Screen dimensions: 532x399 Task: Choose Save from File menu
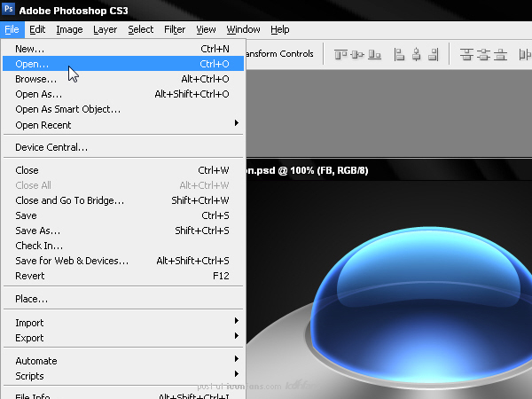pos(123,215)
